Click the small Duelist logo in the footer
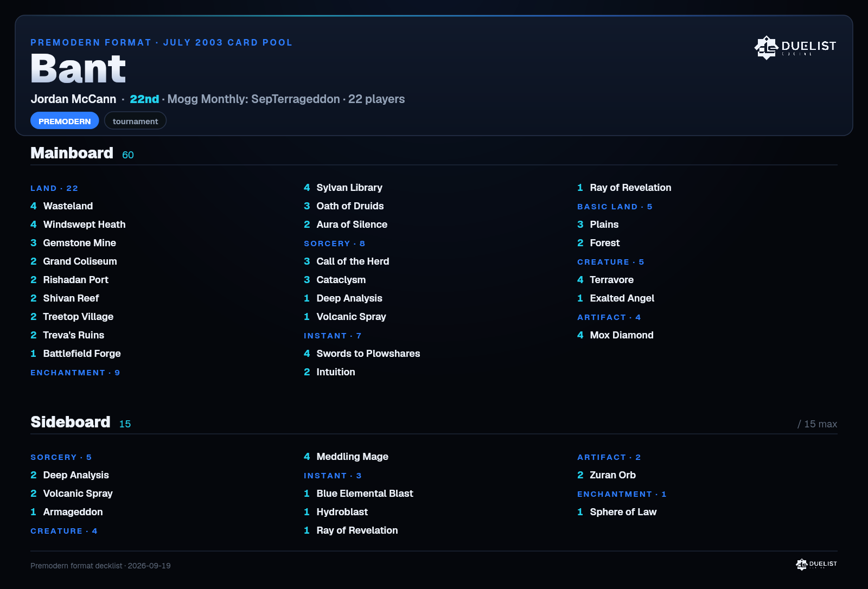868x589 pixels. click(x=816, y=565)
